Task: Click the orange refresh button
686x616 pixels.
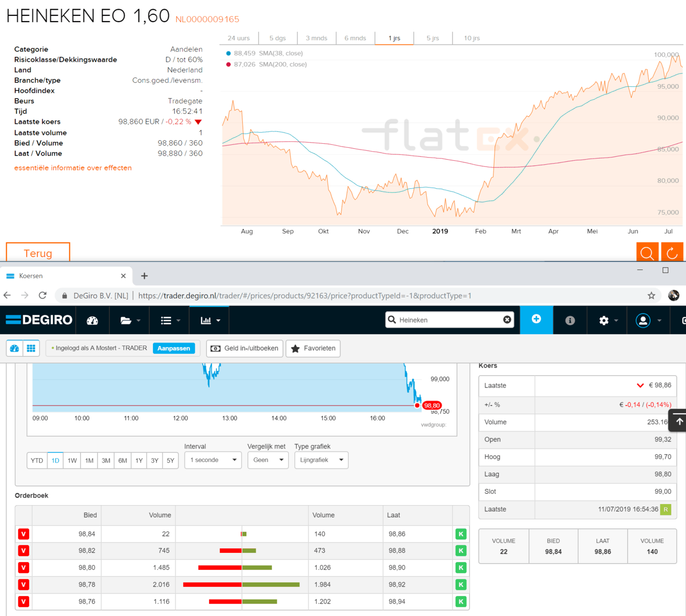Action: (x=672, y=253)
